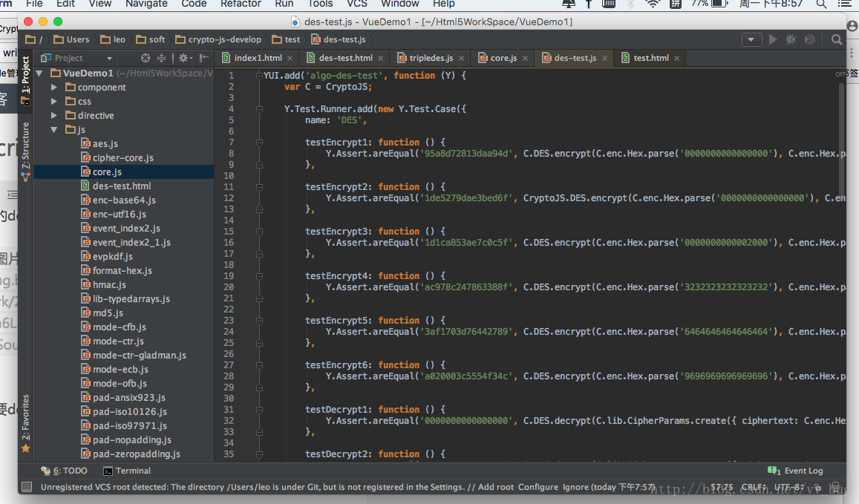
Task: Open the run configuration dropdown
Action: point(751,39)
